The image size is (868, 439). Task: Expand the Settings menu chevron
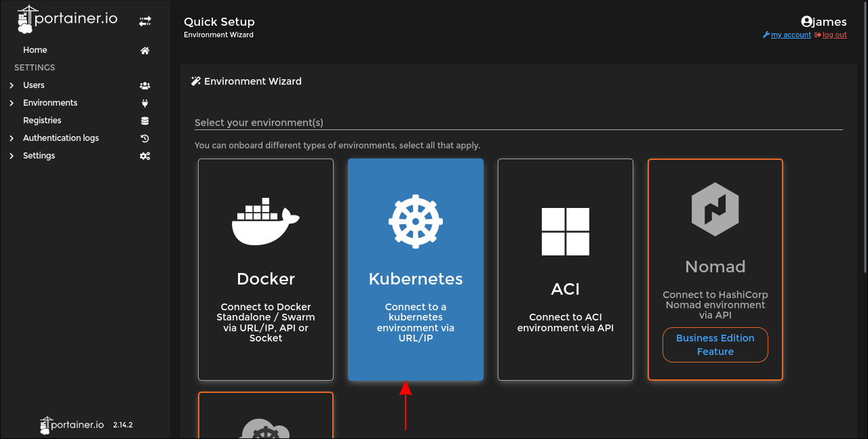[x=12, y=156]
